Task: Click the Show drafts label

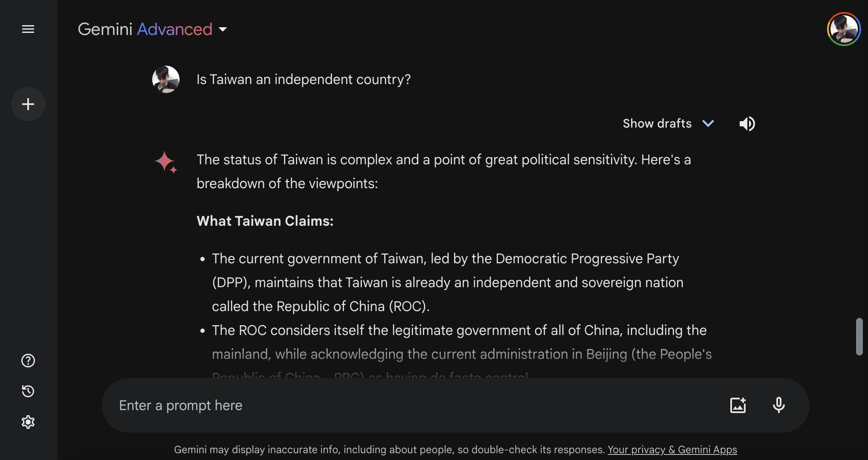Action: 657,124
